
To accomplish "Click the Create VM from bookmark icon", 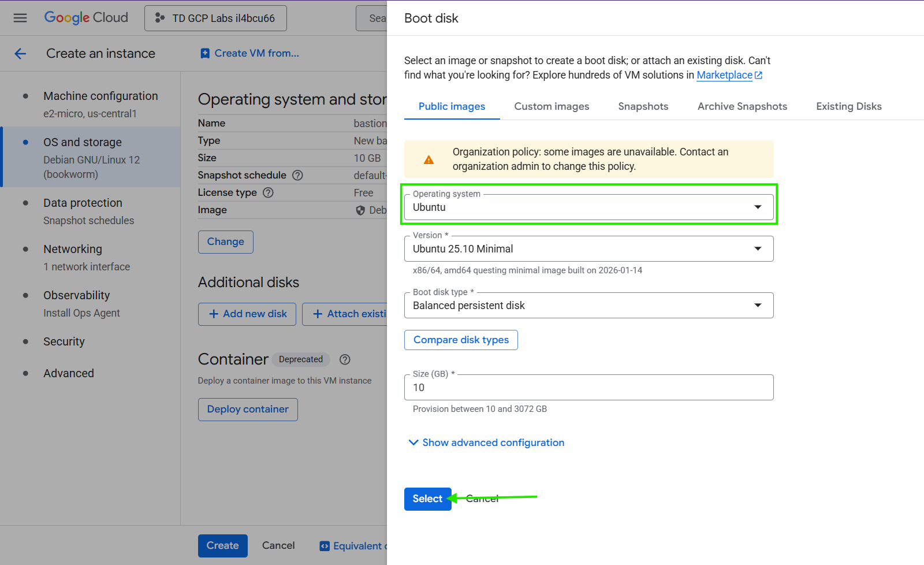I will pos(205,53).
